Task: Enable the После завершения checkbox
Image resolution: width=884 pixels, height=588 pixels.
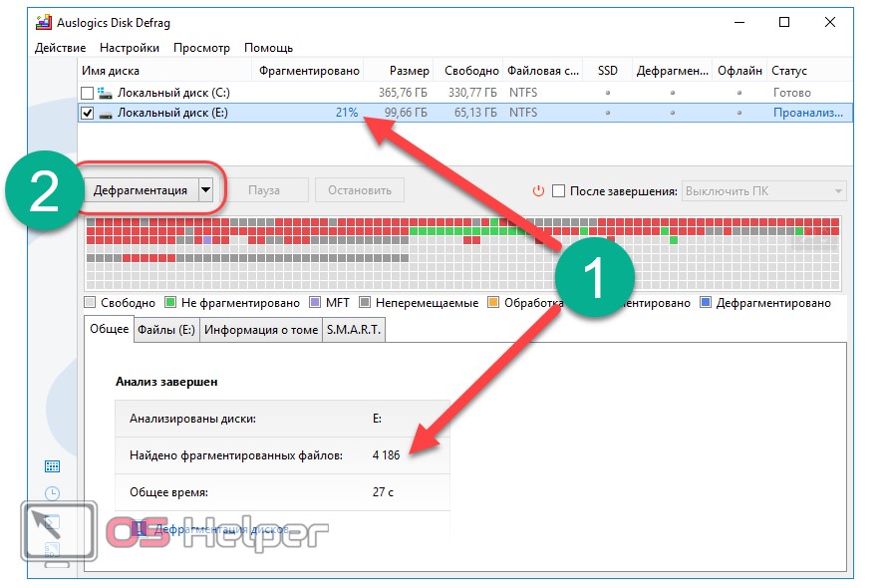Action: click(558, 191)
